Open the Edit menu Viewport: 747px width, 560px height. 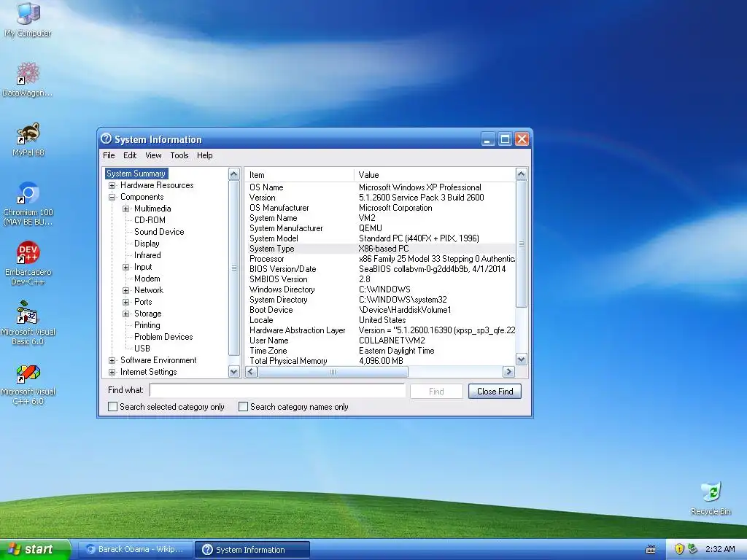[130, 155]
